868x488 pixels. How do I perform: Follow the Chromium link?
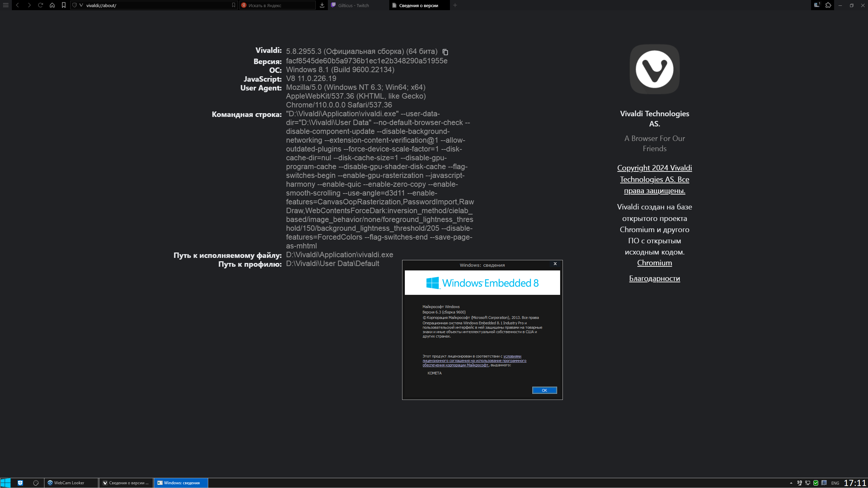pyautogui.click(x=654, y=263)
